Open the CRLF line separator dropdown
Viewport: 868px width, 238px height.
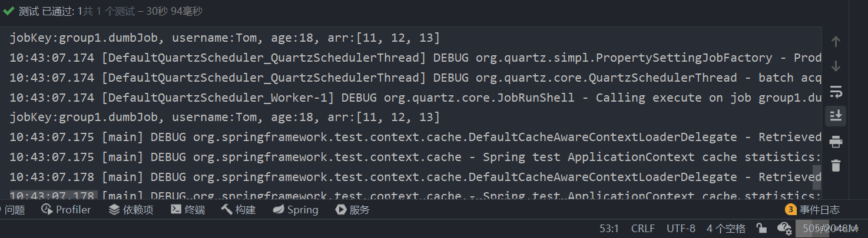point(643,229)
